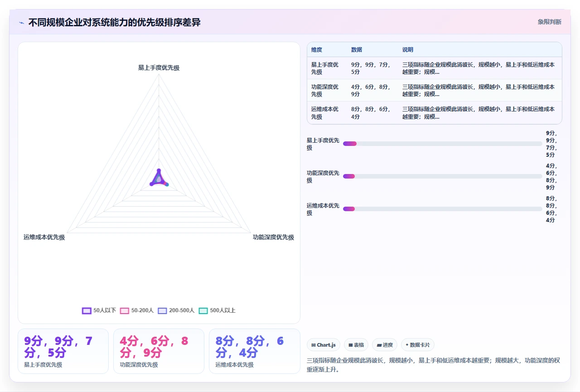580x392 pixels.
Task: Click progress value text beside 运维成本 bar
Action: 551,209
